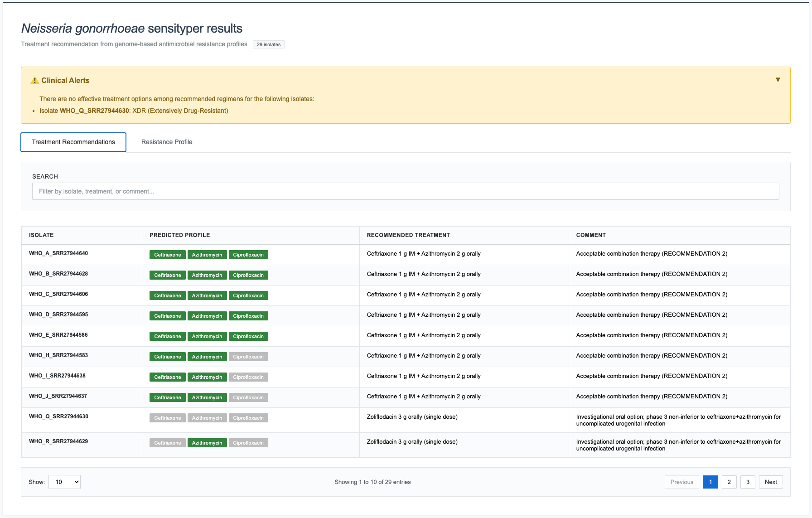The image size is (812, 518).
Task: Click the Previous pagination button
Action: 681,482
